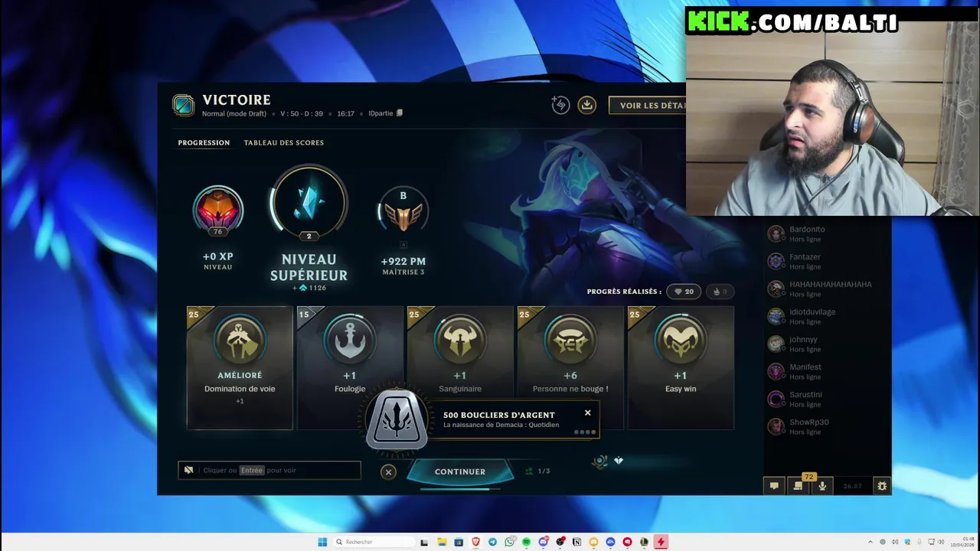
Task: Open File Explorer from taskbar
Action: [442, 542]
